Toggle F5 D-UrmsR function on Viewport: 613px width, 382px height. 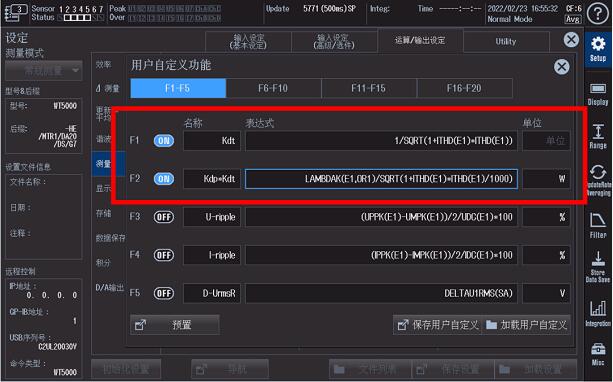pos(164,293)
